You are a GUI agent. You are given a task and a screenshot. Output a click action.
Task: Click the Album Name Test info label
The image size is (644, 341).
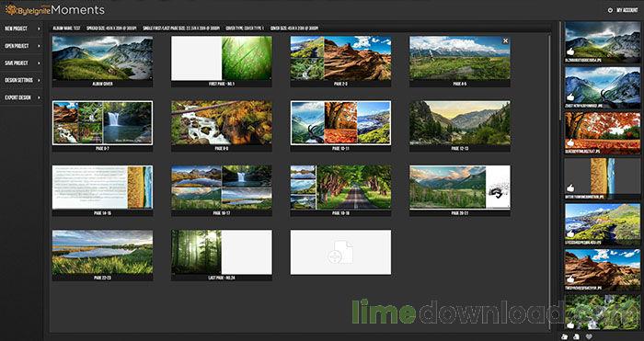pyautogui.click(x=67, y=28)
